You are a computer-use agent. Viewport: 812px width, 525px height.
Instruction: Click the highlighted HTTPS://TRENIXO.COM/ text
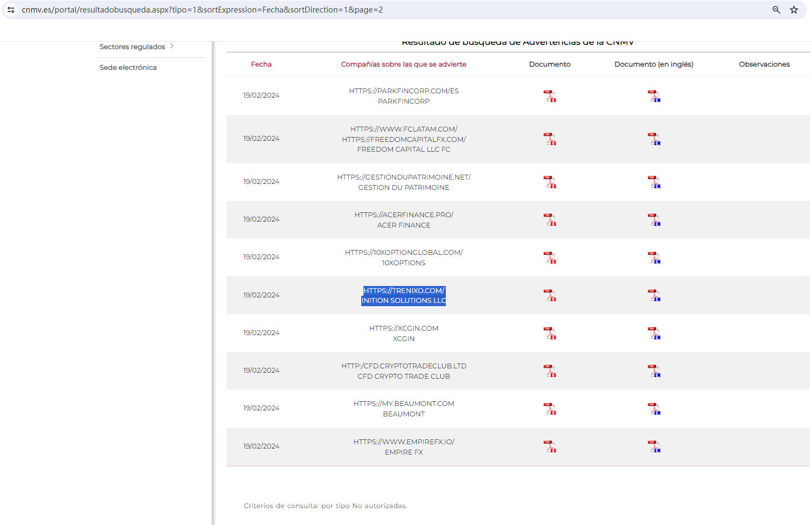coord(404,290)
